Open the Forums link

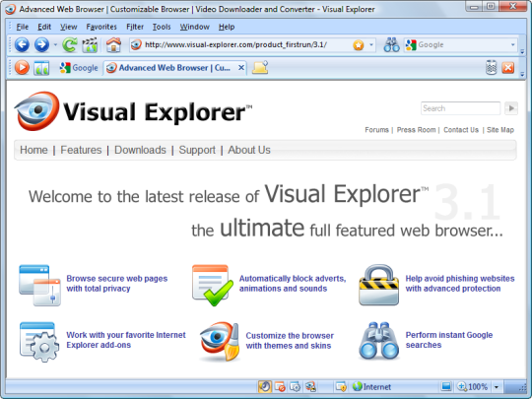tap(376, 130)
